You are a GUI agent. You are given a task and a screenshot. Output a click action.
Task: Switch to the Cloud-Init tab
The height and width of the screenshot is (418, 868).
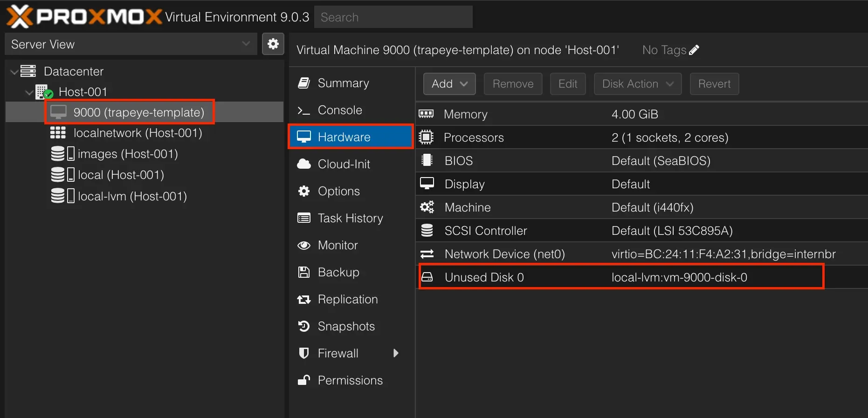coord(351,164)
